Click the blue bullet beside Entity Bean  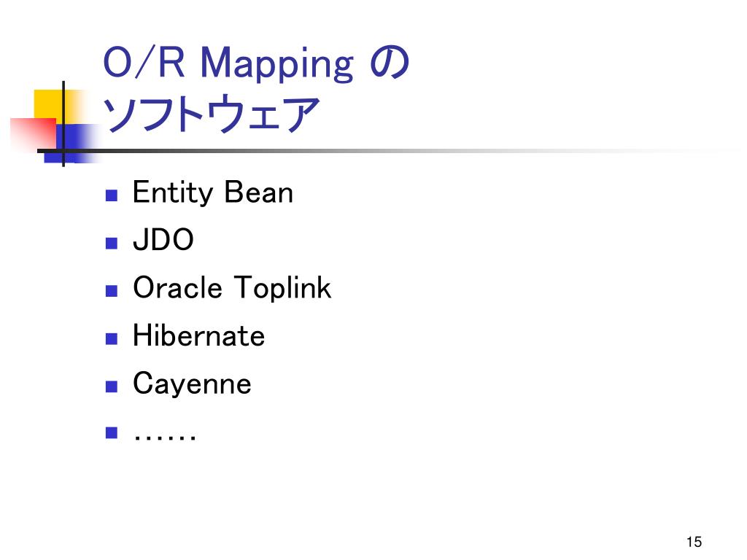click(112, 195)
